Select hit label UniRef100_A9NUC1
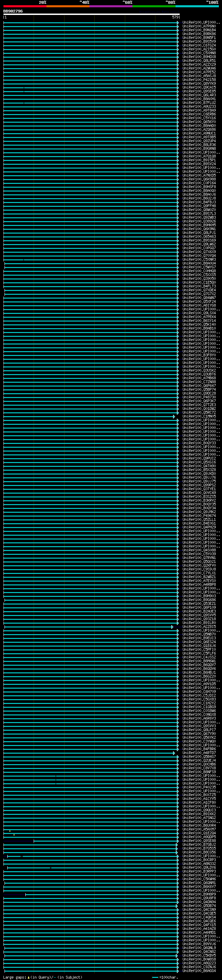The image size is (222, 980). 199,133
